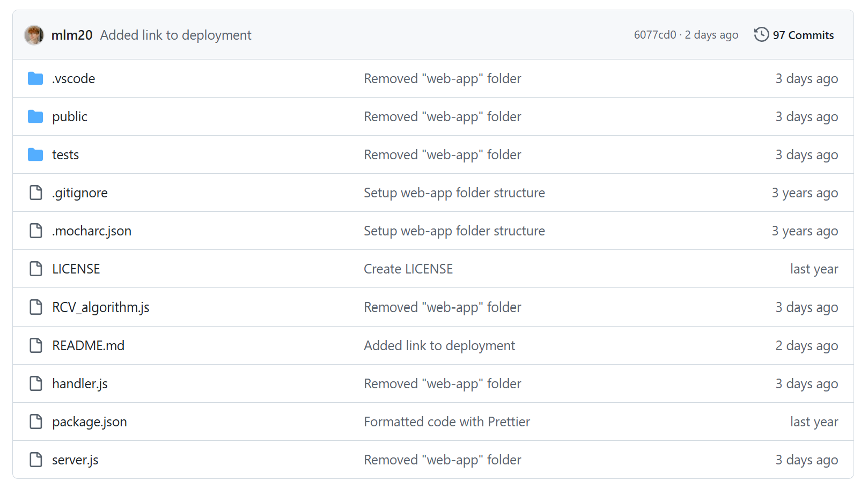Click the .gitignore file icon
868x488 pixels.
click(x=36, y=193)
